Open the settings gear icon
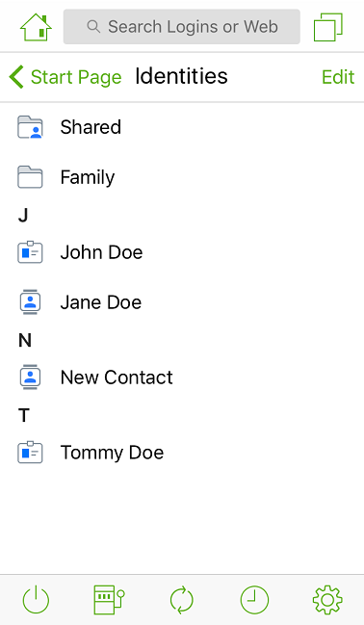This screenshot has height=625, width=364. coord(327,600)
